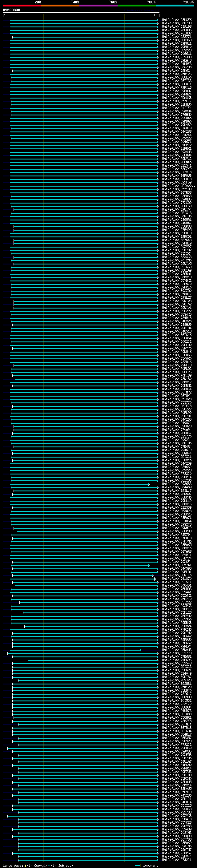This screenshot has width=197, height=868.
Task: Select UniRef100_Q9AVB4 label
Action: [177, 111]
